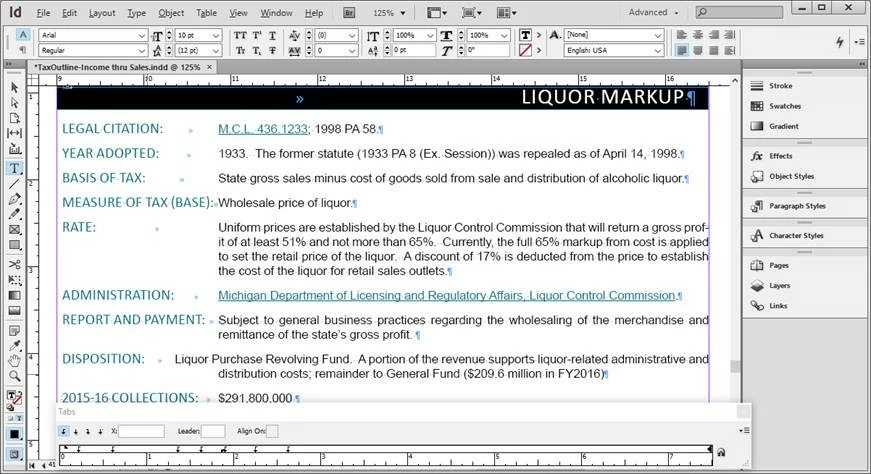
Task: Click the Tabs panel magnet icon
Action: 721,452
